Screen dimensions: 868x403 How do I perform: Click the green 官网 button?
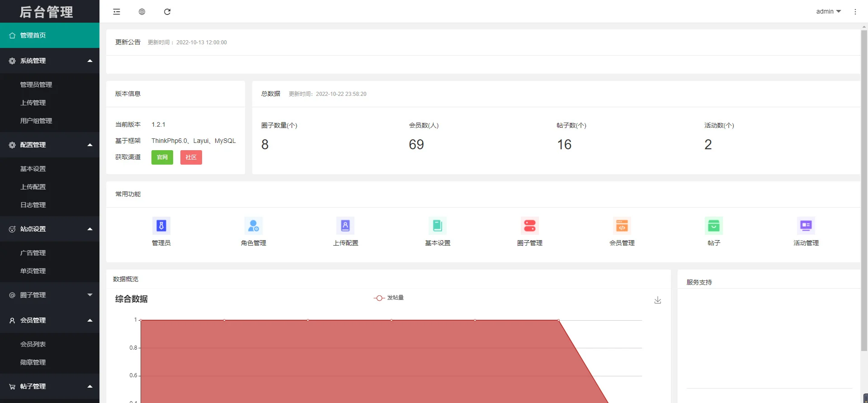[162, 157]
